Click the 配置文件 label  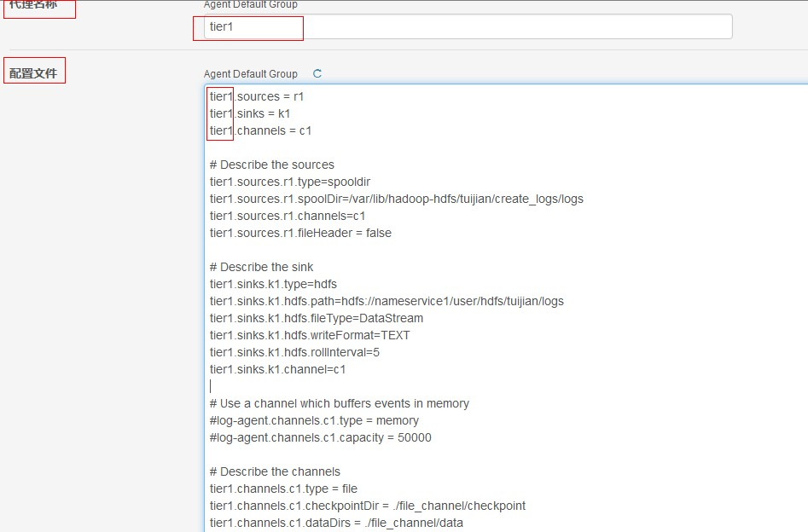click(33, 73)
